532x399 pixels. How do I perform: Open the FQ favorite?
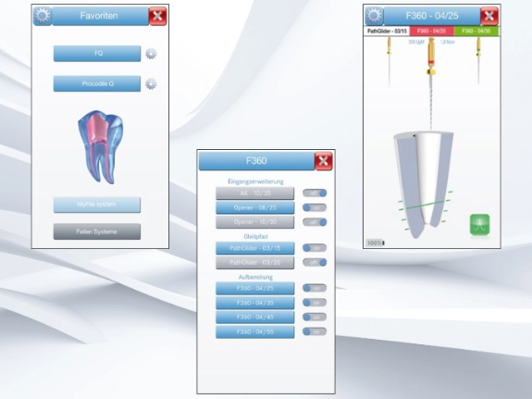[97, 54]
